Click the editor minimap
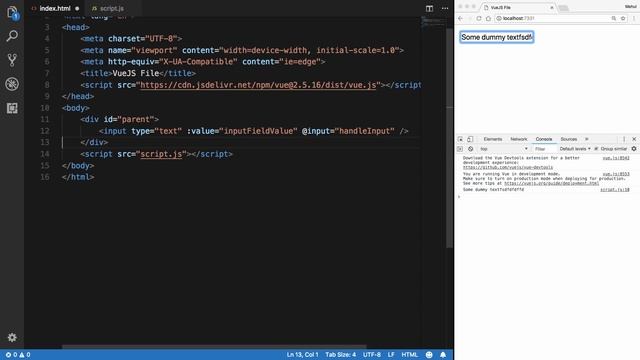640x360 pixels. [x=433, y=21]
